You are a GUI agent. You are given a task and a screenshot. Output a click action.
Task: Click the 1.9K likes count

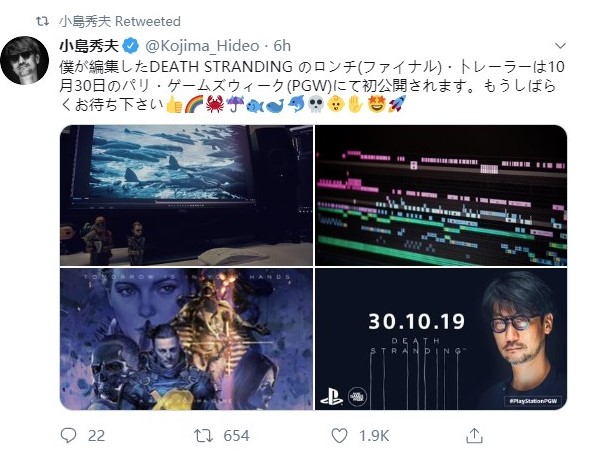tap(374, 436)
